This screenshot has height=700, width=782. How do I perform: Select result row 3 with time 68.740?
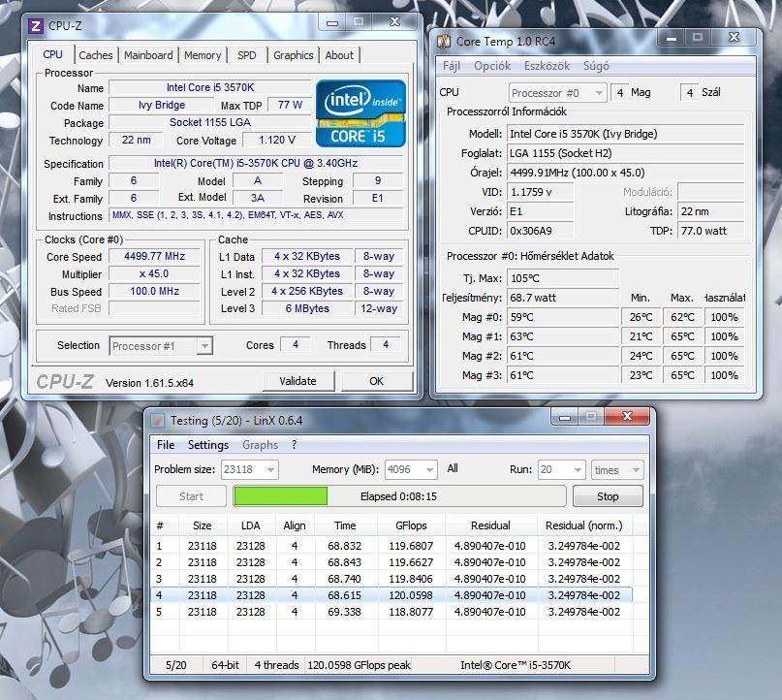tap(392, 579)
